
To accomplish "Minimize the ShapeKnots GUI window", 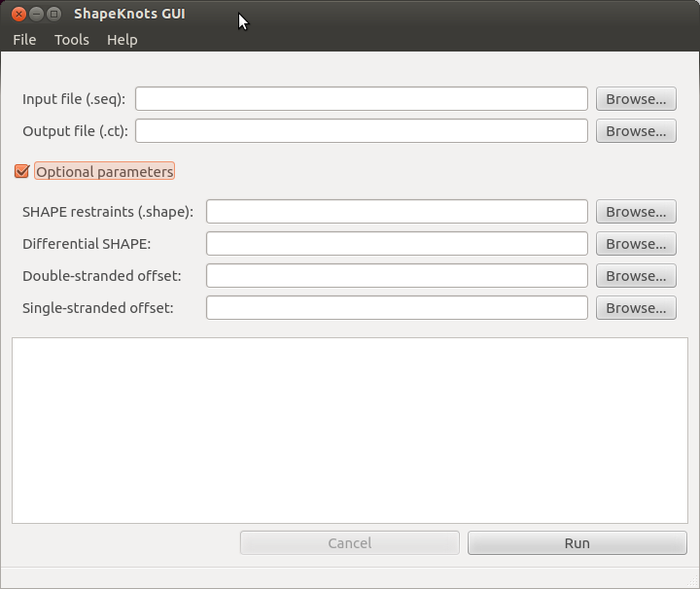I will click(x=37, y=15).
